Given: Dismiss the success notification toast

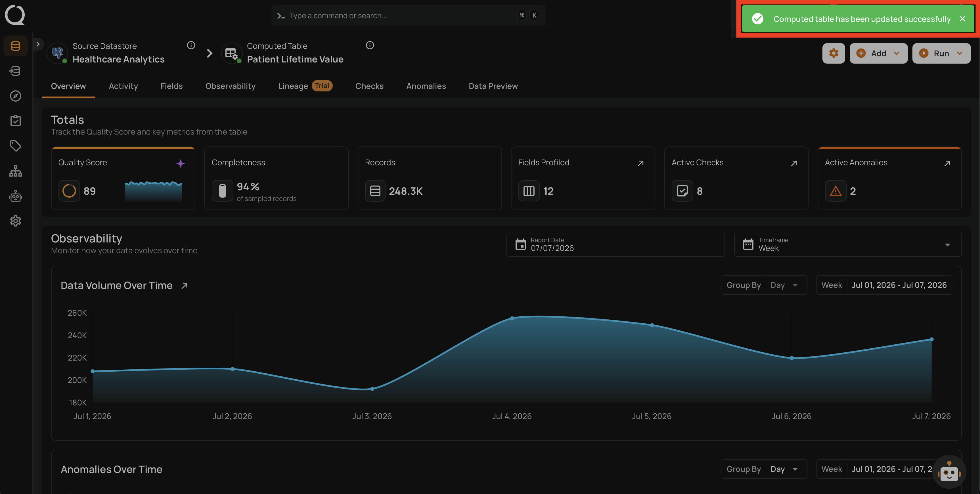Looking at the screenshot, I should (x=962, y=19).
